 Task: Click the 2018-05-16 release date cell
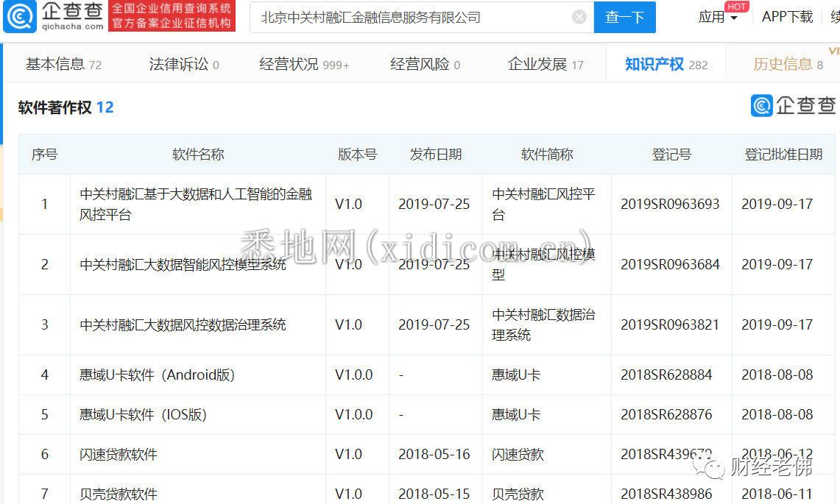pos(434,454)
